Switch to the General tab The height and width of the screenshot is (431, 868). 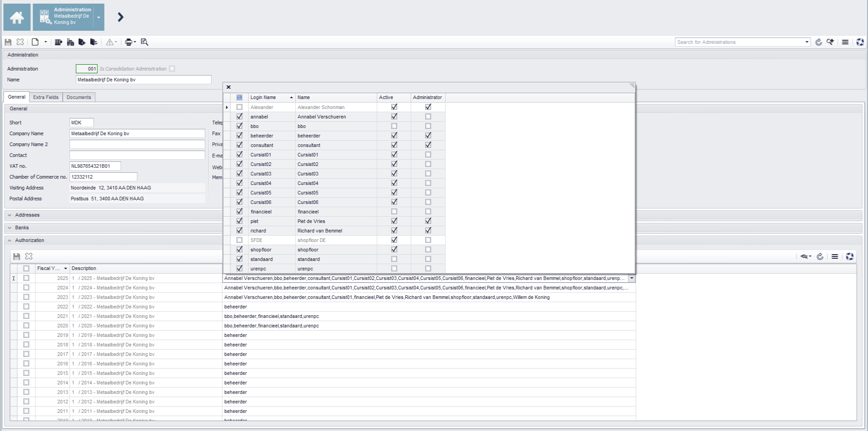coord(17,97)
